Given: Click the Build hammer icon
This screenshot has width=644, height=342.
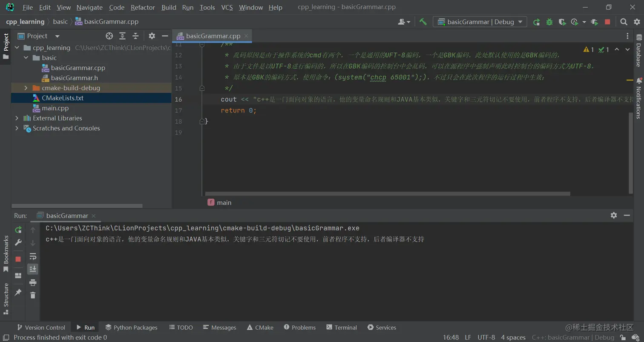Looking at the screenshot, I should pyautogui.click(x=423, y=22).
